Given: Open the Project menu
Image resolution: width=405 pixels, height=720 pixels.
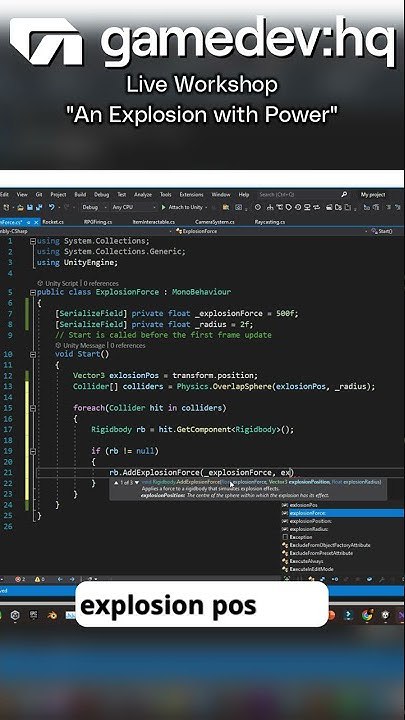Looking at the screenshot, I should (58, 195).
